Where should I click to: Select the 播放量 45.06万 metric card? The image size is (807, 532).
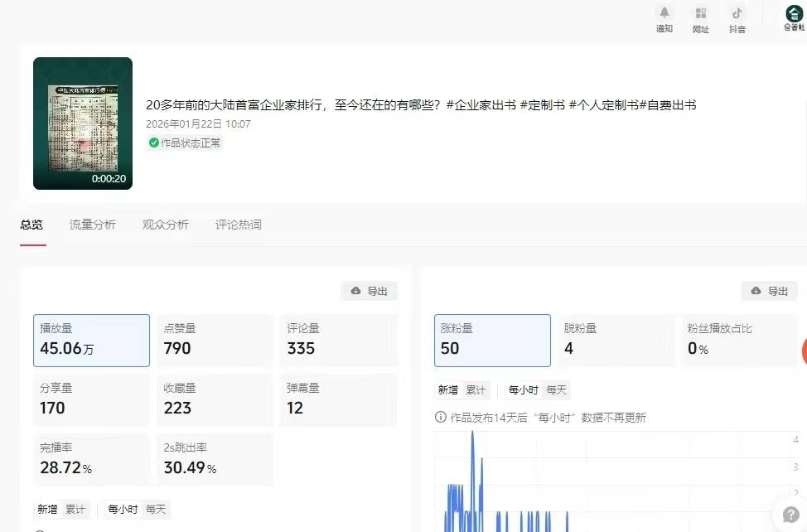tap(91, 340)
